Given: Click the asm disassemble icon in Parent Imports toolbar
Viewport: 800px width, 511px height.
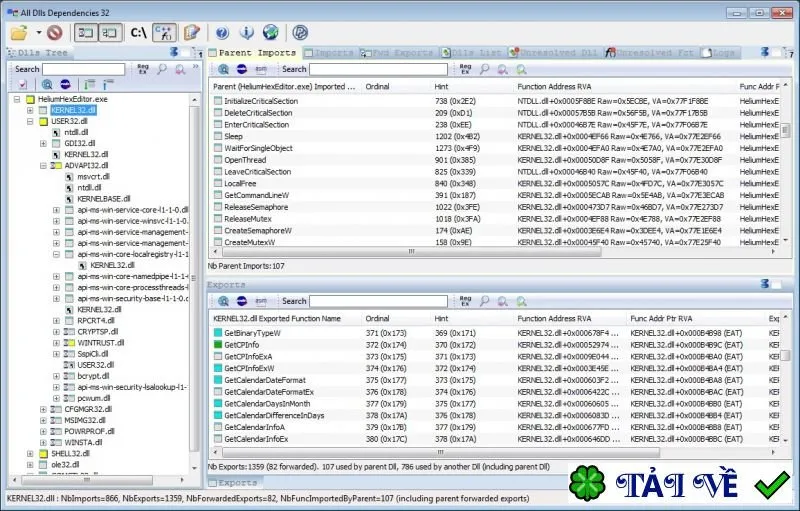Looking at the screenshot, I should point(261,69).
